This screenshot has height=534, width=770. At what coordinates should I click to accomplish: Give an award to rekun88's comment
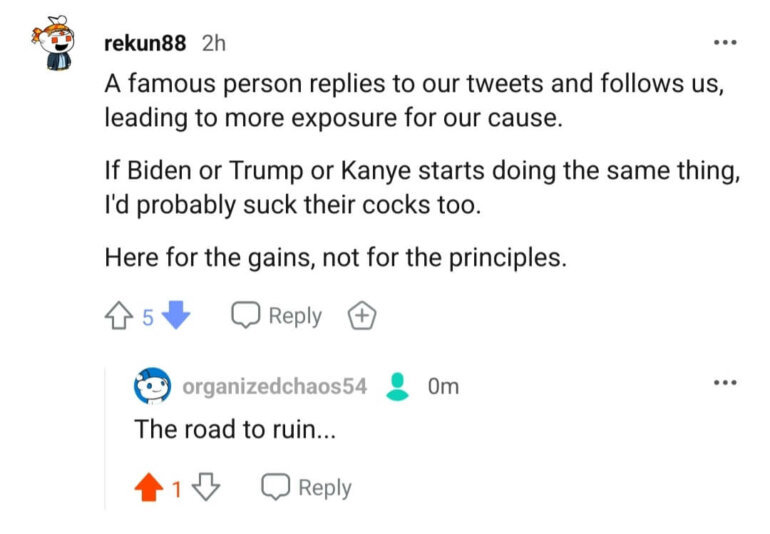point(361,317)
